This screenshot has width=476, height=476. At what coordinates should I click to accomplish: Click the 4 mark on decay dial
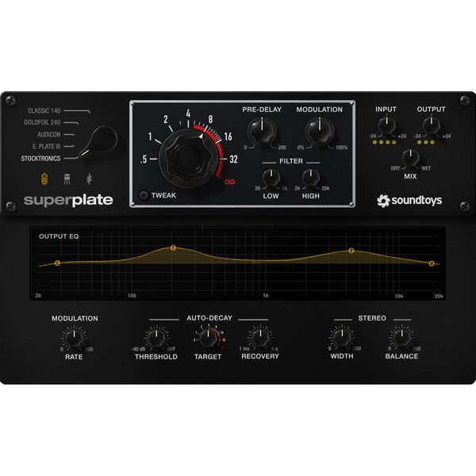[188, 113]
